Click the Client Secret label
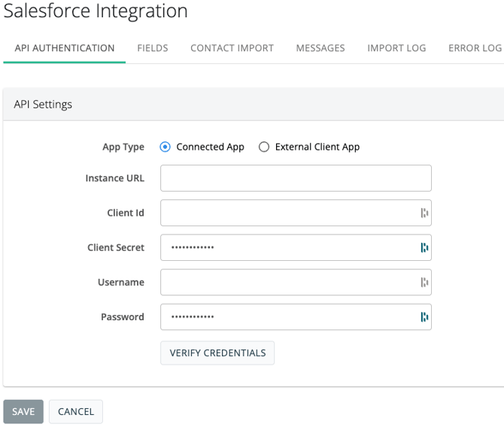504x427 pixels. (116, 247)
